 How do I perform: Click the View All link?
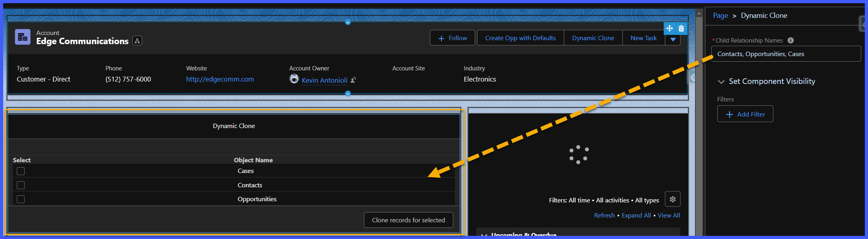click(x=669, y=215)
